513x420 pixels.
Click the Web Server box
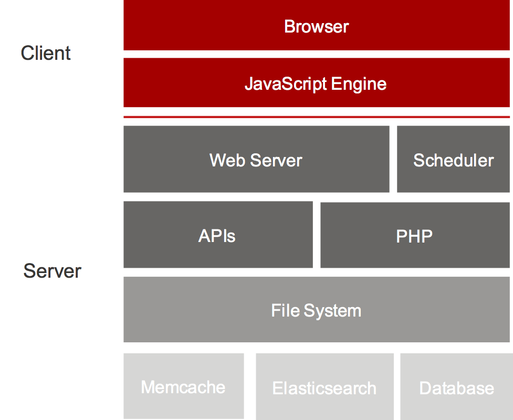click(256, 159)
